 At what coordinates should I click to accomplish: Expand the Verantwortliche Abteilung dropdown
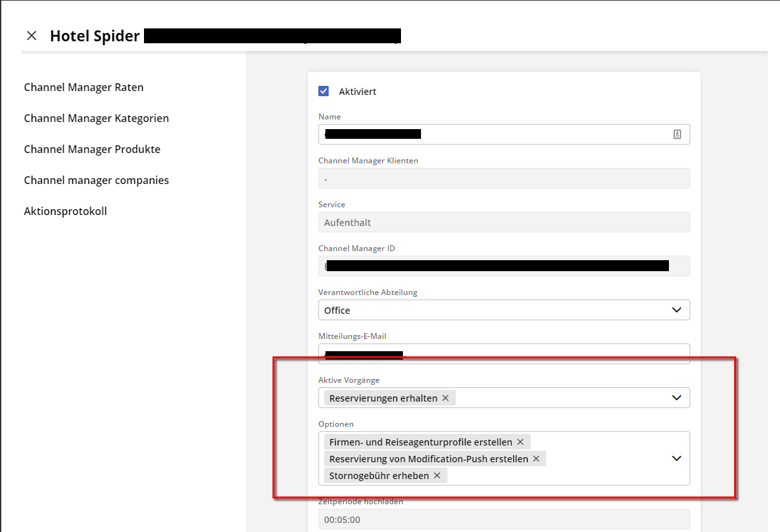pos(676,310)
